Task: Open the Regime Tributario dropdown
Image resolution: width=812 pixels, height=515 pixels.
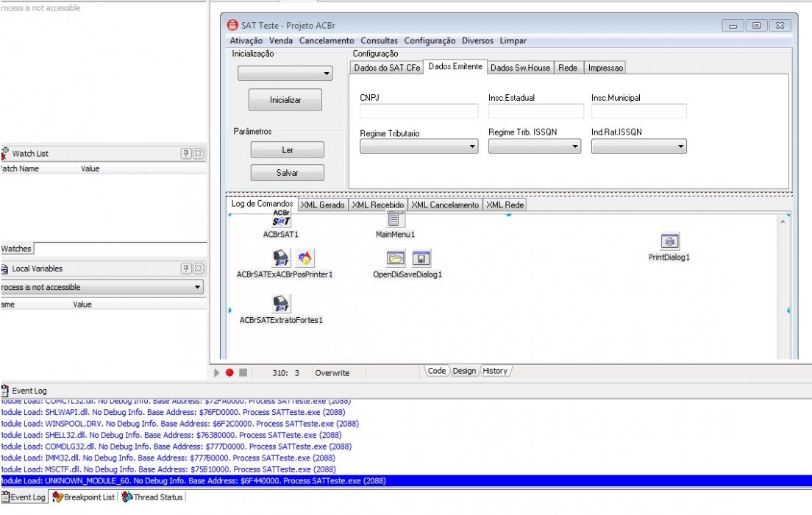Action: coord(419,146)
